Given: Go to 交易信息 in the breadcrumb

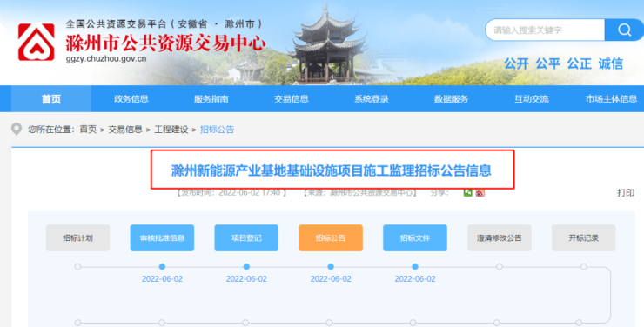Looking at the screenshot, I should pyautogui.click(x=125, y=130).
